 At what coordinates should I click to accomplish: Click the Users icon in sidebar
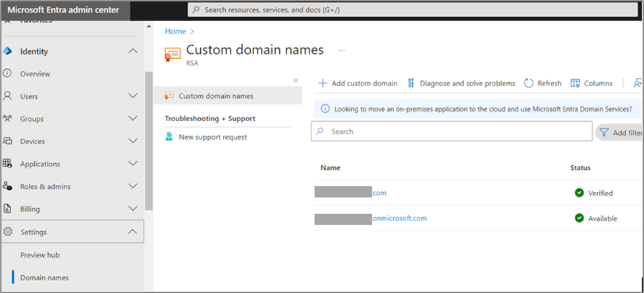pyautogui.click(x=8, y=96)
